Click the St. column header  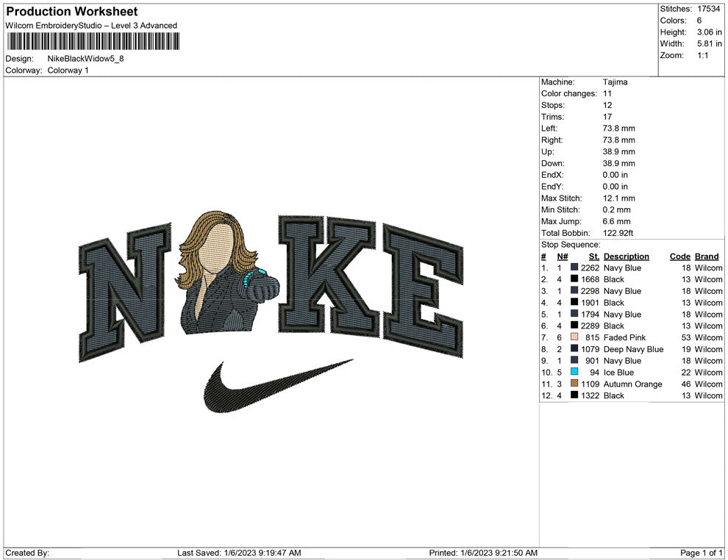pos(594,256)
